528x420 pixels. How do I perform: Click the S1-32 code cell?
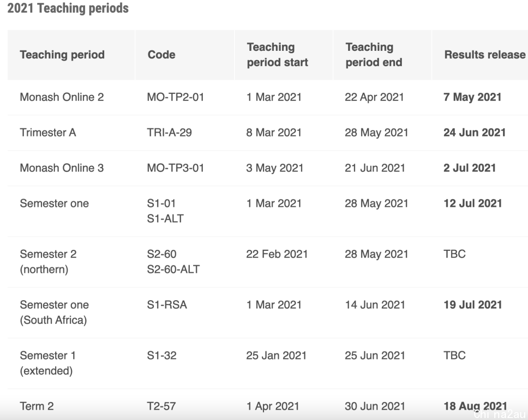coord(162,355)
